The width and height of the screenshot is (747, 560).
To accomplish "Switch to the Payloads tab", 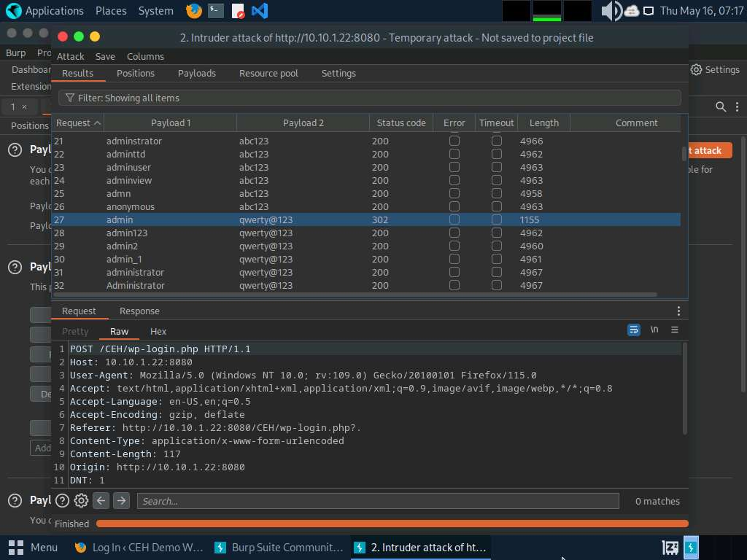I will 197,74.
